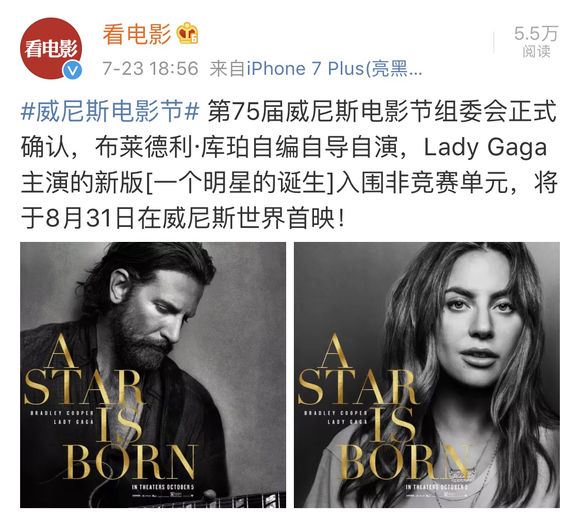Click the A Star Is Born title on left poster
Image resolution: width=580 pixels, height=521 pixels.
point(110,406)
